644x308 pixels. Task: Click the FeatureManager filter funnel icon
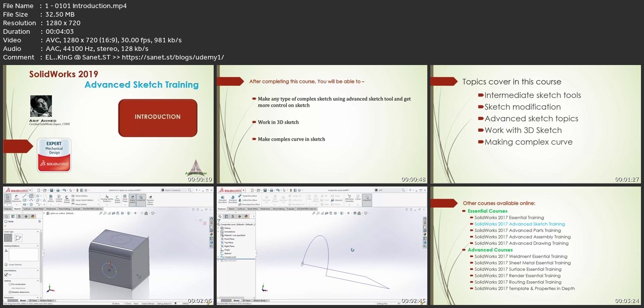(x=219, y=220)
